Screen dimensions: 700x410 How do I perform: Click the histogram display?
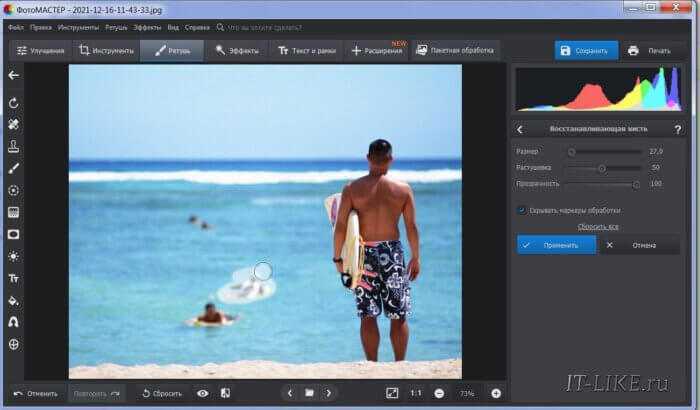(599, 88)
